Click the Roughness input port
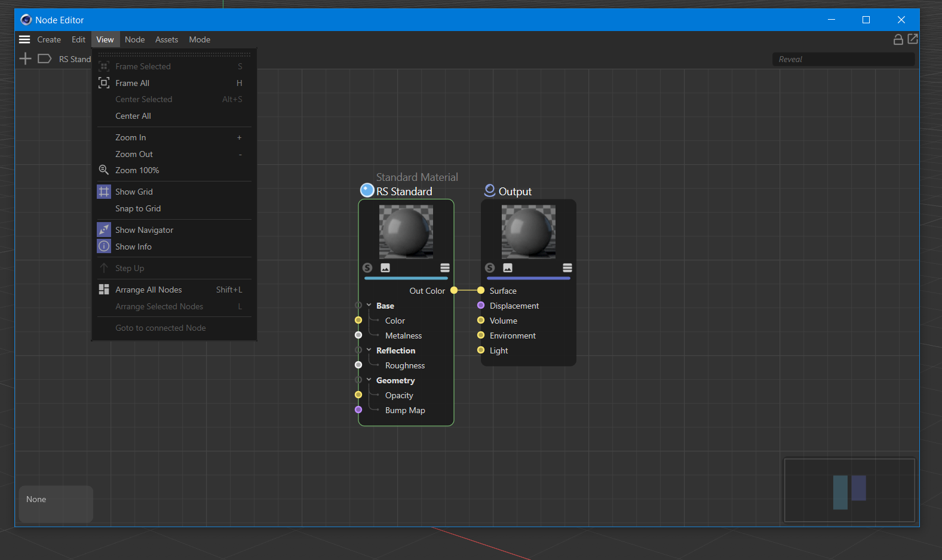This screenshot has height=560, width=942. 358,365
